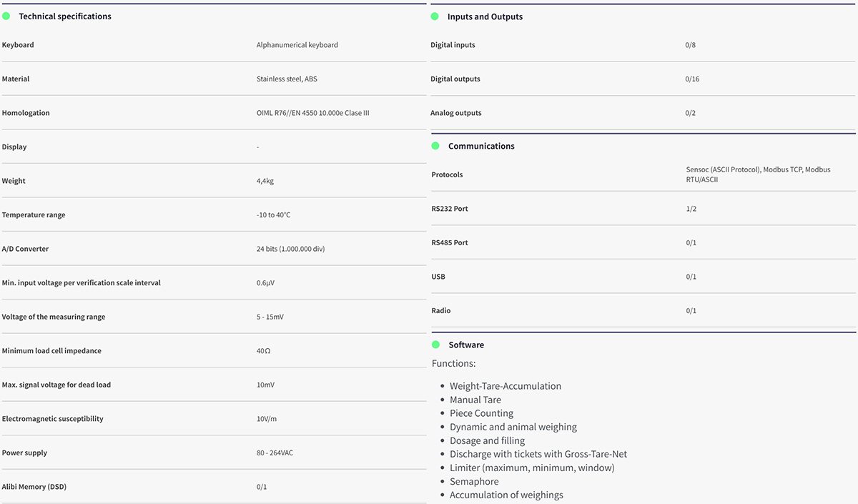Viewport: 858px width, 504px height.
Task: Click the Semaphore function entry
Action: 474,481
